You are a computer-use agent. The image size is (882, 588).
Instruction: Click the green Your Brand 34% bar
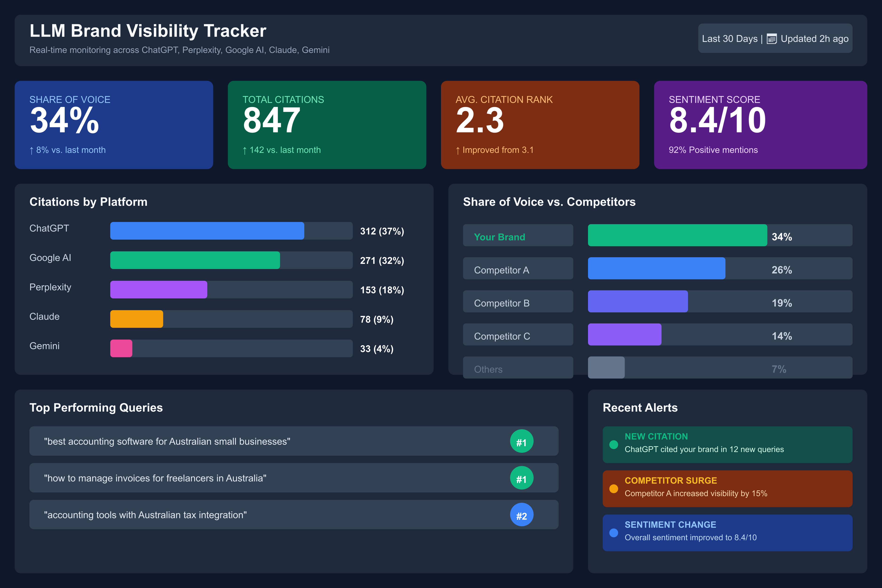point(677,235)
